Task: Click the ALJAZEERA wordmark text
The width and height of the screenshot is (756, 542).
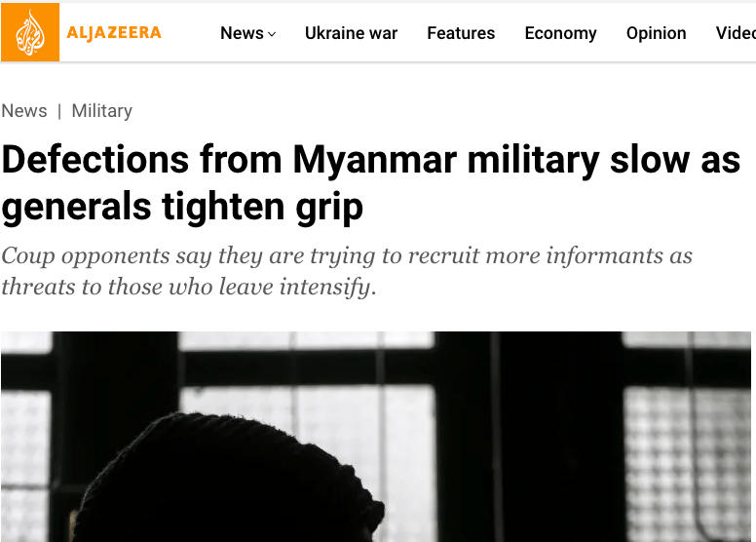Action: (114, 33)
